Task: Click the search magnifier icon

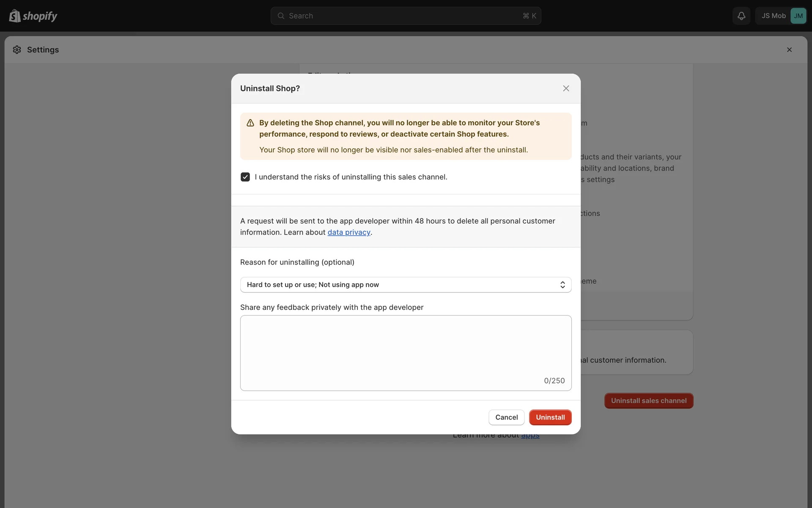Action: [281, 16]
